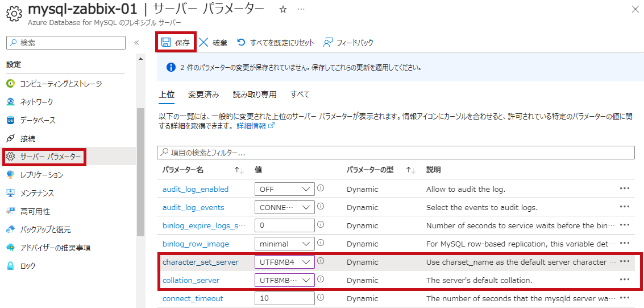Open the ellipsis menu for binlog_expire_logs row
This screenshot has width=644, height=308.
pos(625,224)
